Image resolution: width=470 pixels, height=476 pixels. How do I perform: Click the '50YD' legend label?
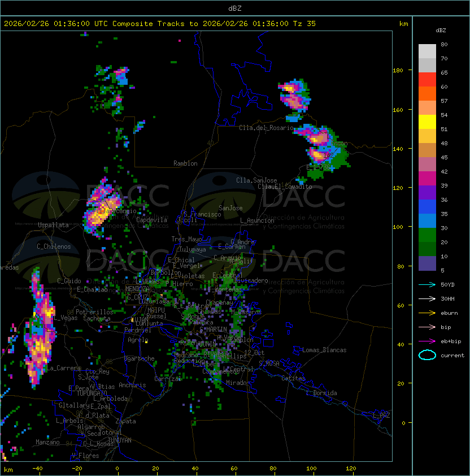coord(447,285)
